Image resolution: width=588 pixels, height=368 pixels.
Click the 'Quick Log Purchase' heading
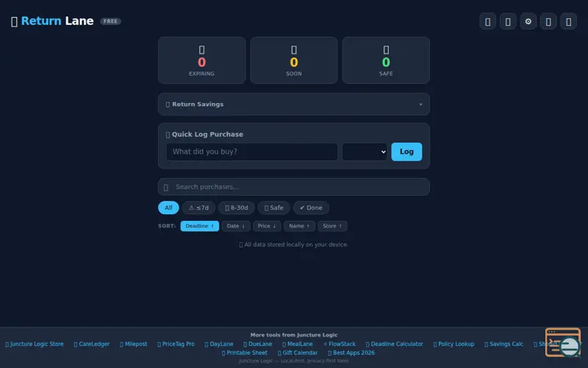(204, 135)
